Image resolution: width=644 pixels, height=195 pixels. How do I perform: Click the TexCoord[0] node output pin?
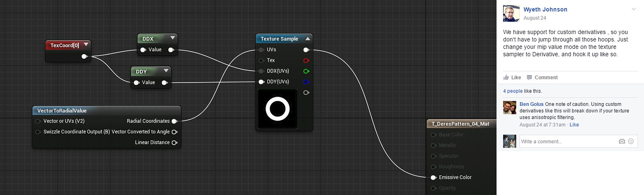(x=84, y=56)
